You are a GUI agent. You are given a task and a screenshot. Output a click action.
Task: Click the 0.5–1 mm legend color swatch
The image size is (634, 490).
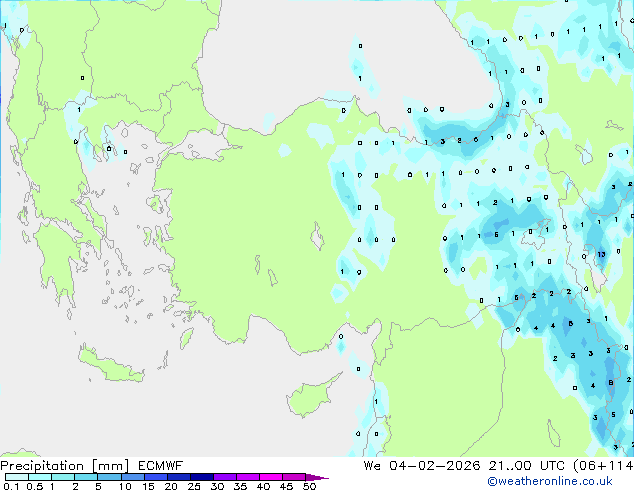[40, 477]
